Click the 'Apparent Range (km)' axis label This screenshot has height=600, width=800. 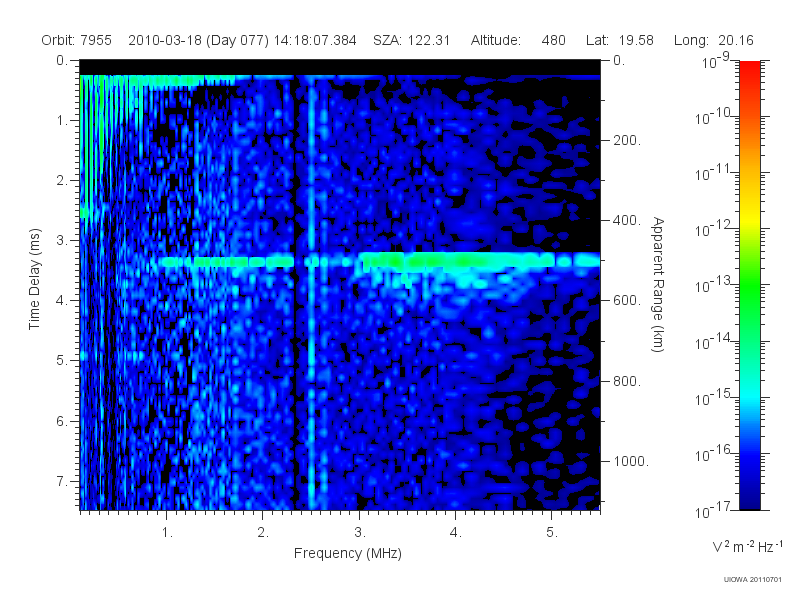[658, 285]
